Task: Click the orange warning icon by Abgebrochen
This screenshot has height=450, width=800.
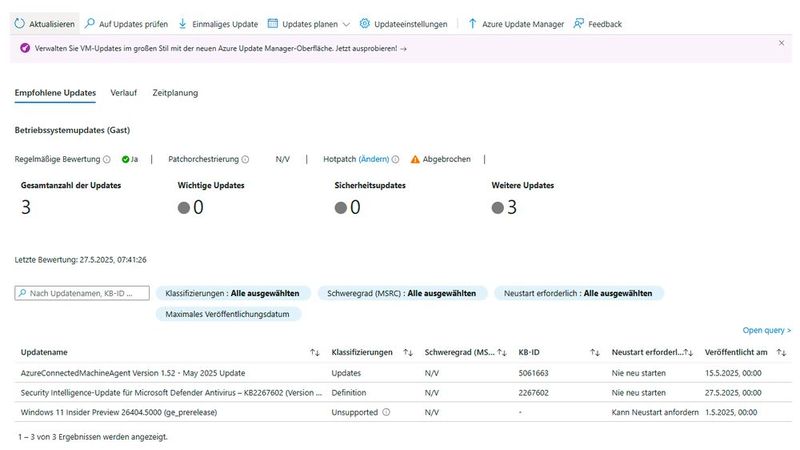Action: point(415,159)
